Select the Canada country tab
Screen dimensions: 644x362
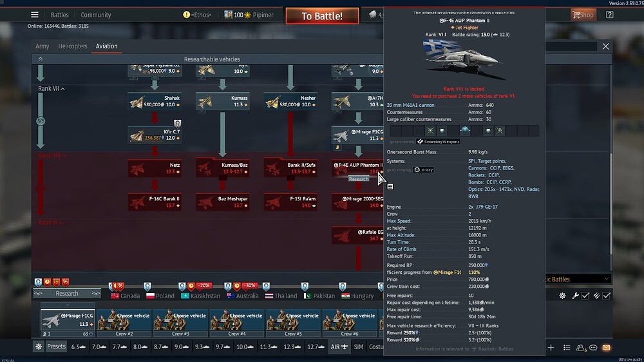pyautogui.click(x=126, y=296)
